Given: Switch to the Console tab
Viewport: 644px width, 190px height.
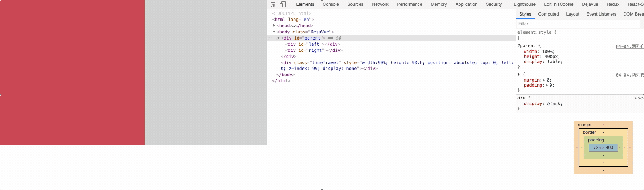Looking at the screenshot, I should 331,4.
